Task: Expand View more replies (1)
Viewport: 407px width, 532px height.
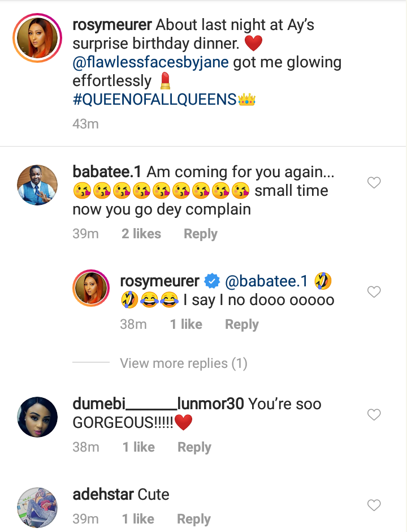Action: click(x=184, y=363)
